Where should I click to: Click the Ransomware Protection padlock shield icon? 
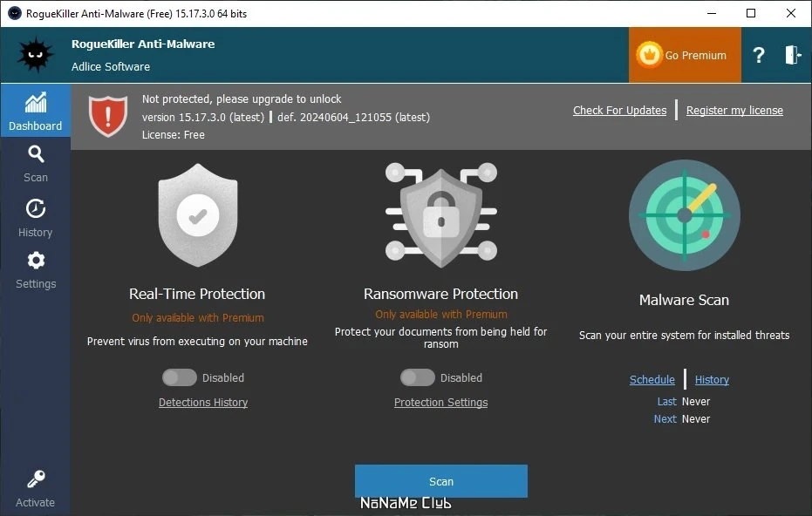[441, 214]
